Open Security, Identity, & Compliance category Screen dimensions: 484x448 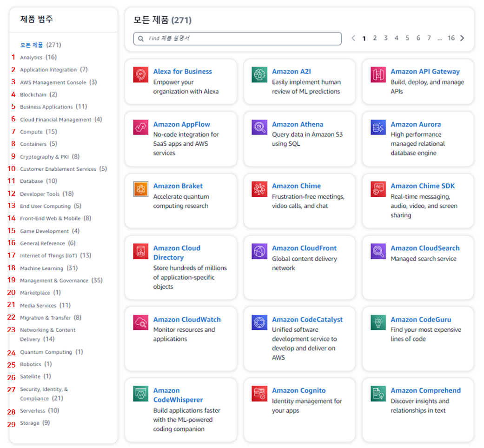(x=44, y=394)
